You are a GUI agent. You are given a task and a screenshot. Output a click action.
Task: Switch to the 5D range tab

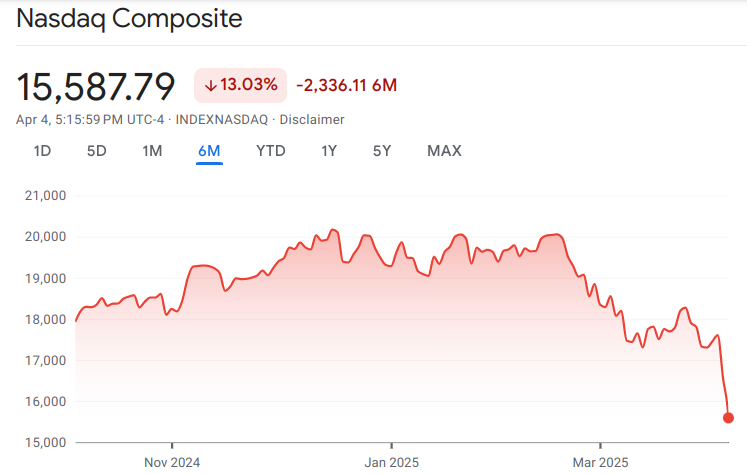tap(96, 151)
